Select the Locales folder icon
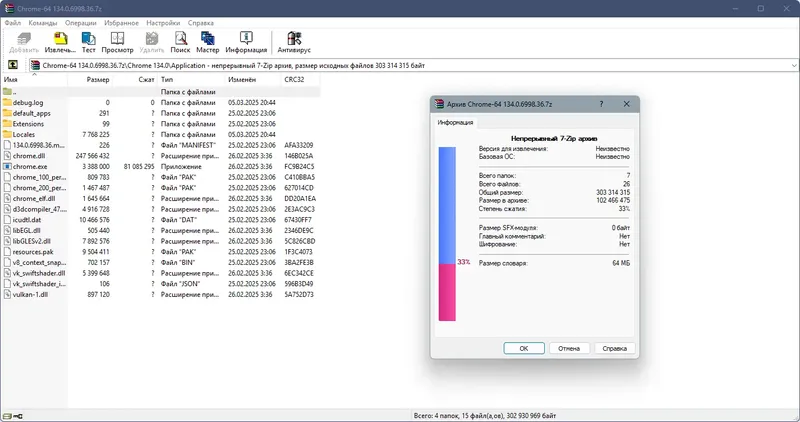This screenshot has height=422, width=800. (7, 135)
